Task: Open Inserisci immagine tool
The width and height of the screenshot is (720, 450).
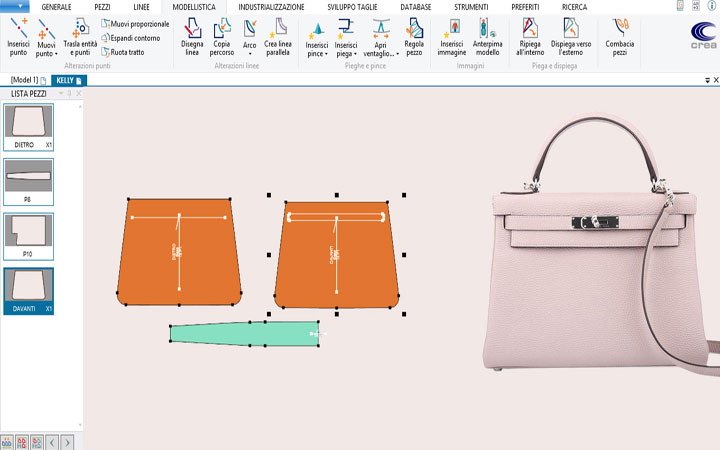Action: coord(452,34)
